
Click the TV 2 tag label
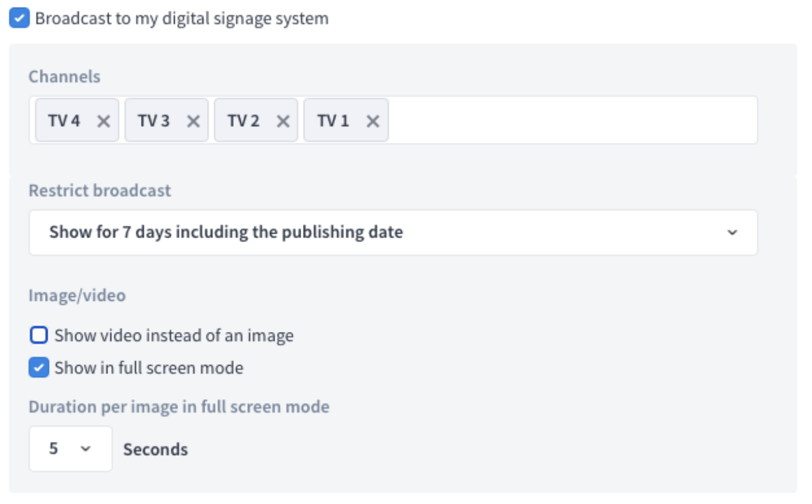[x=243, y=121]
